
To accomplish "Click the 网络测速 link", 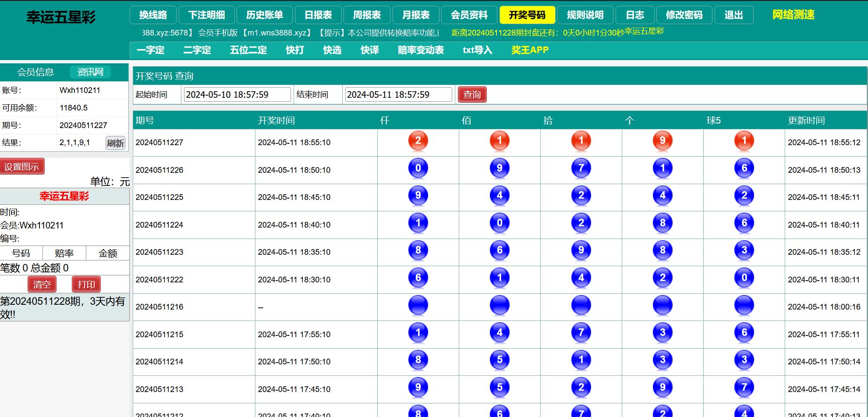I will tap(793, 15).
